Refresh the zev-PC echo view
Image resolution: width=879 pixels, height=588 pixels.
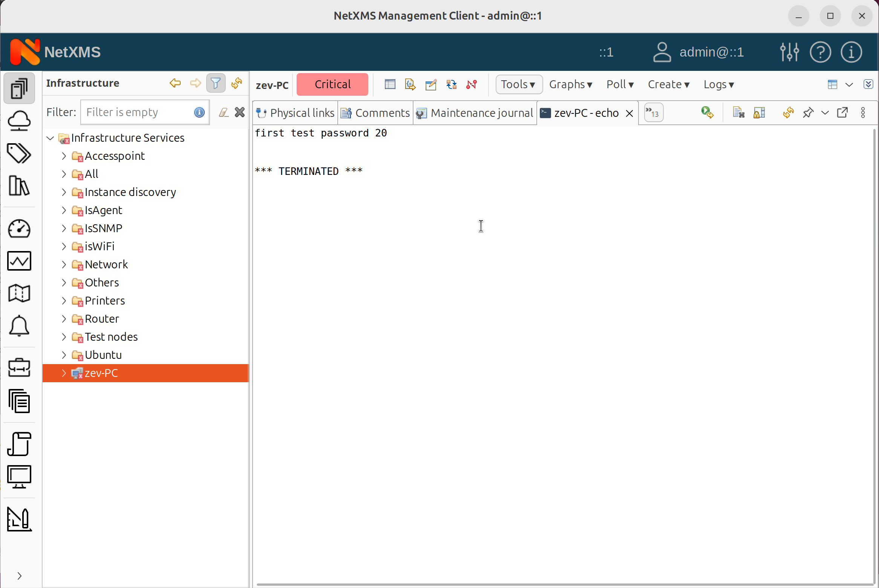[788, 112]
